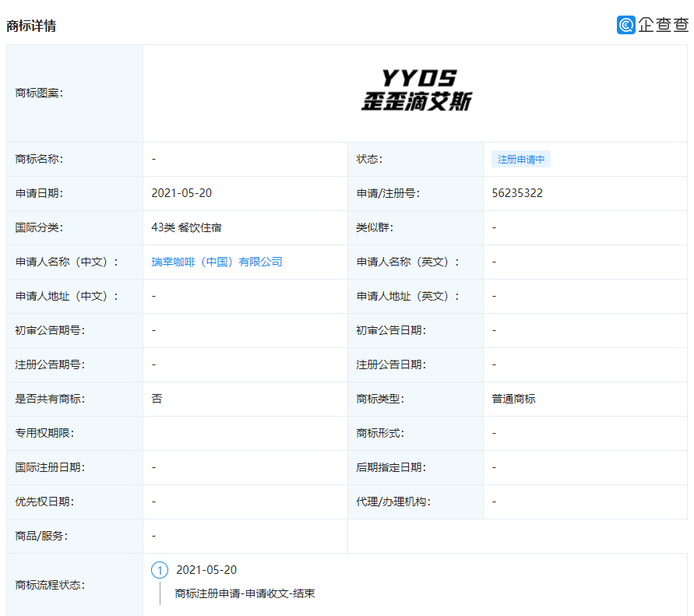
Task: Click the 注册申请中 status badge
Action: pyautogui.click(x=521, y=160)
